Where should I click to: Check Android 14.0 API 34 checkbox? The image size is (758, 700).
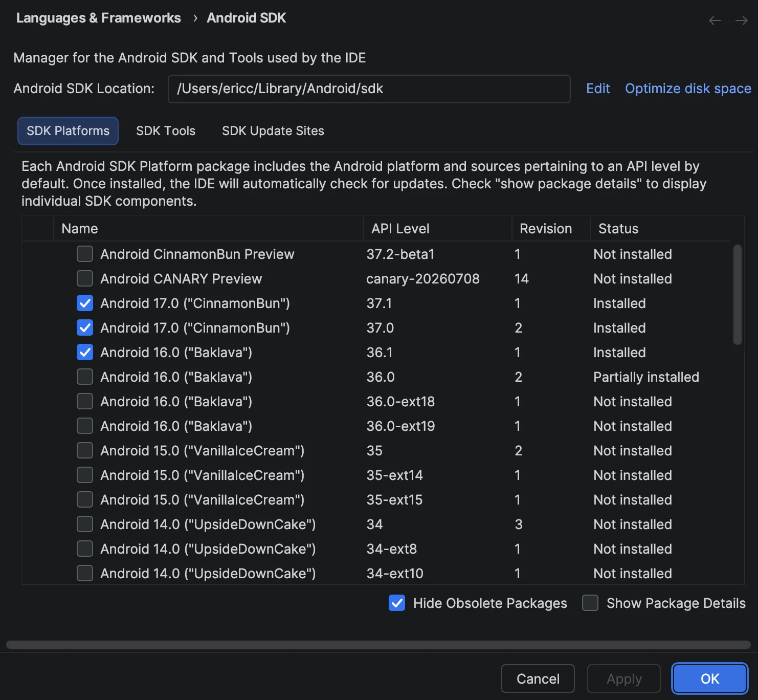pos(85,524)
